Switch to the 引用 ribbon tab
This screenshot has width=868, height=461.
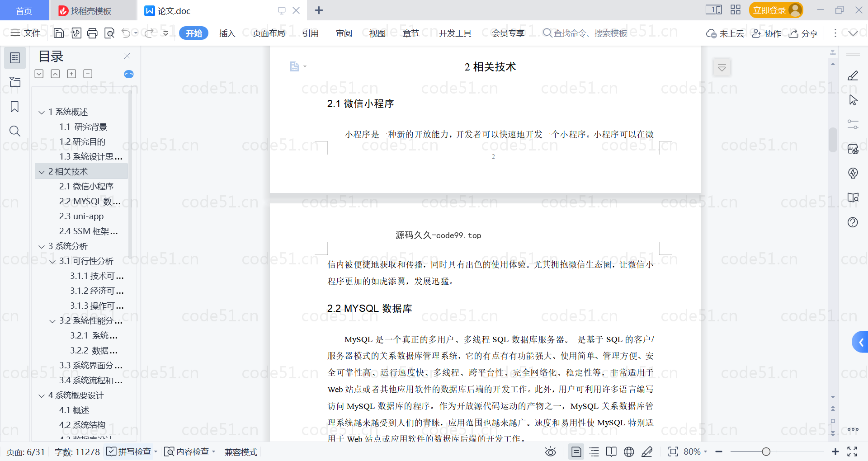click(x=311, y=33)
